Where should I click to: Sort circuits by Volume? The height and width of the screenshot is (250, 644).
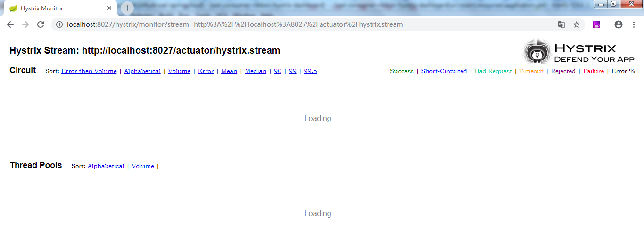click(x=179, y=71)
